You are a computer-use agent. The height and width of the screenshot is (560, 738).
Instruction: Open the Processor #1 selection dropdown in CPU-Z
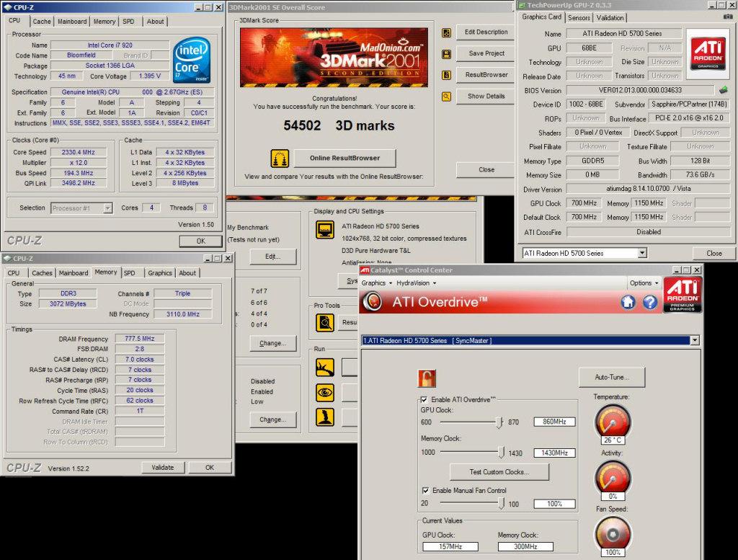pos(108,208)
